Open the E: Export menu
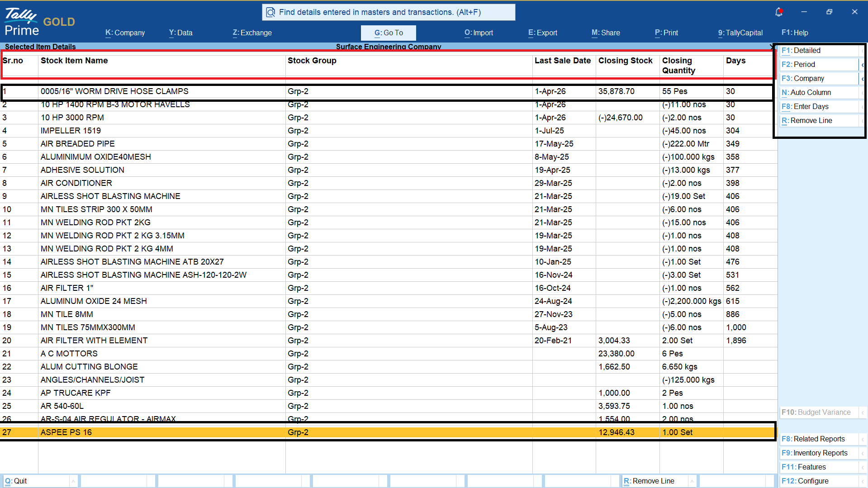The height and width of the screenshot is (488, 868). tap(543, 33)
